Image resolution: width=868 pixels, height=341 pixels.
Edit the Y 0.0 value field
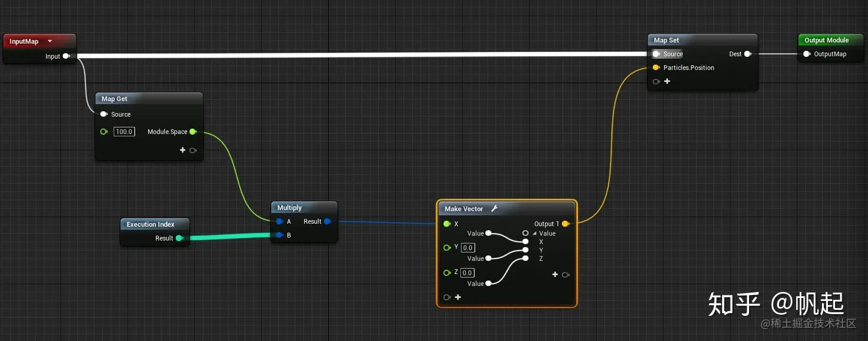pyautogui.click(x=467, y=248)
